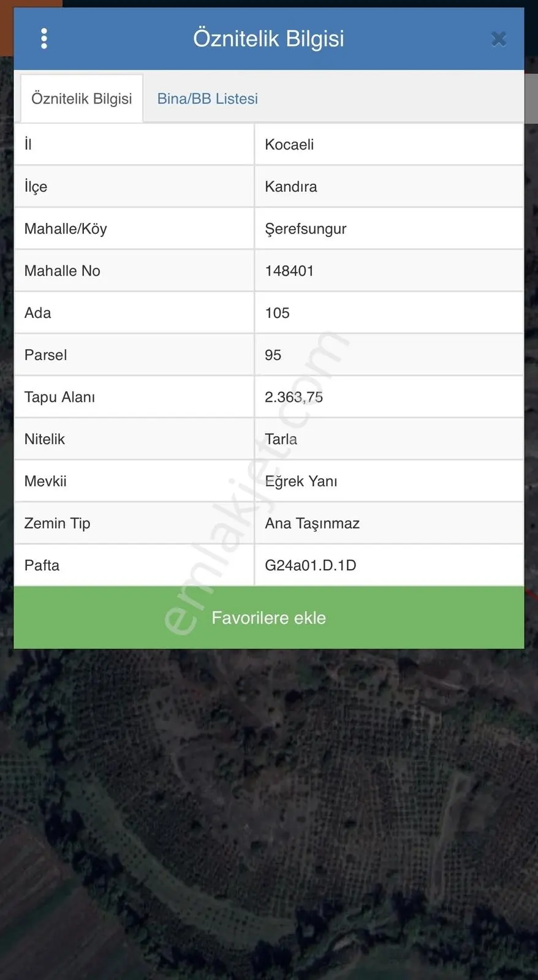The image size is (538, 980).
Task: Open the three-dot options menu
Action: (44, 39)
